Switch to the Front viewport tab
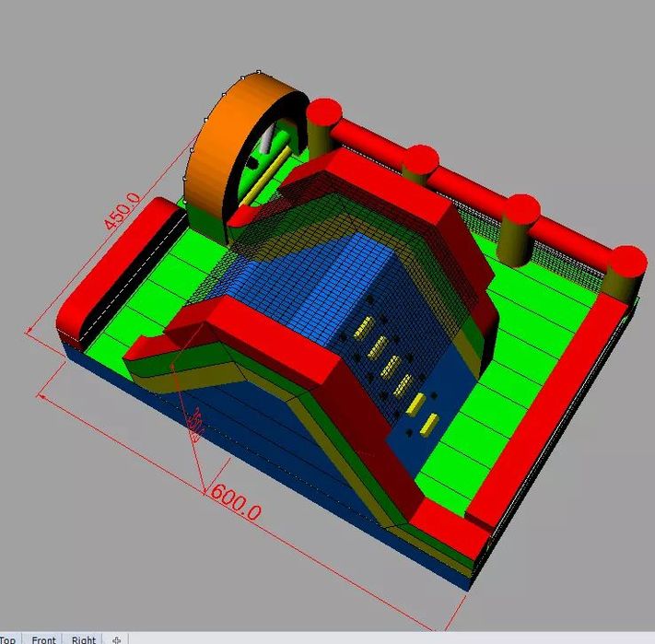Image resolution: width=655 pixels, height=644 pixels. coord(44,639)
